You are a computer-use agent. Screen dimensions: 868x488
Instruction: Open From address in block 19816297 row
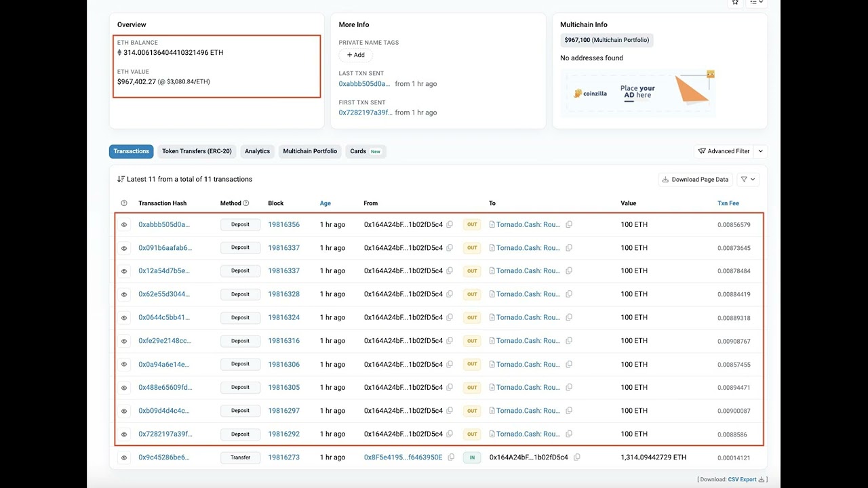coord(403,411)
